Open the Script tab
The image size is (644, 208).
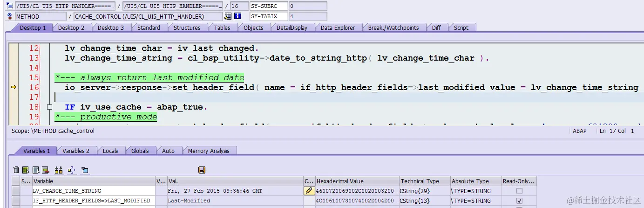point(461,28)
